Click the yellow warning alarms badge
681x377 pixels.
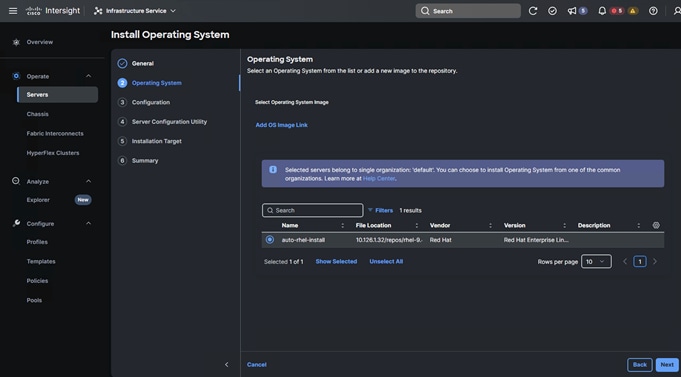pyautogui.click(x=633, y=11)
